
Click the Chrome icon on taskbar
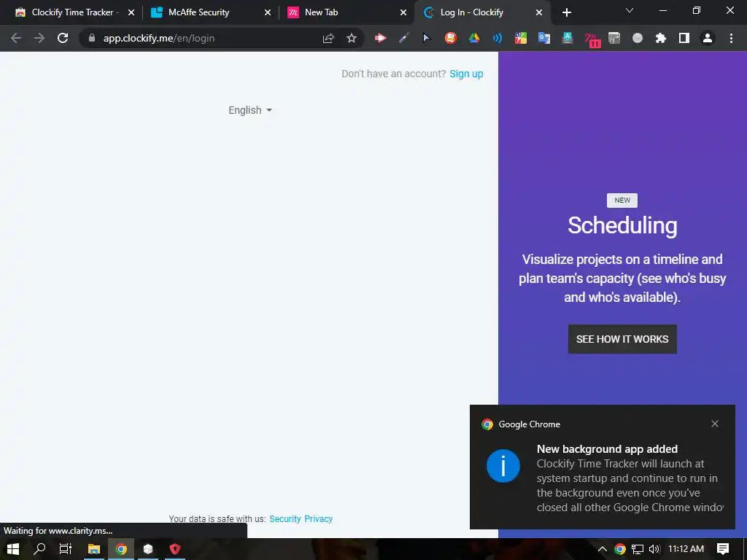(x=121, y=549)
